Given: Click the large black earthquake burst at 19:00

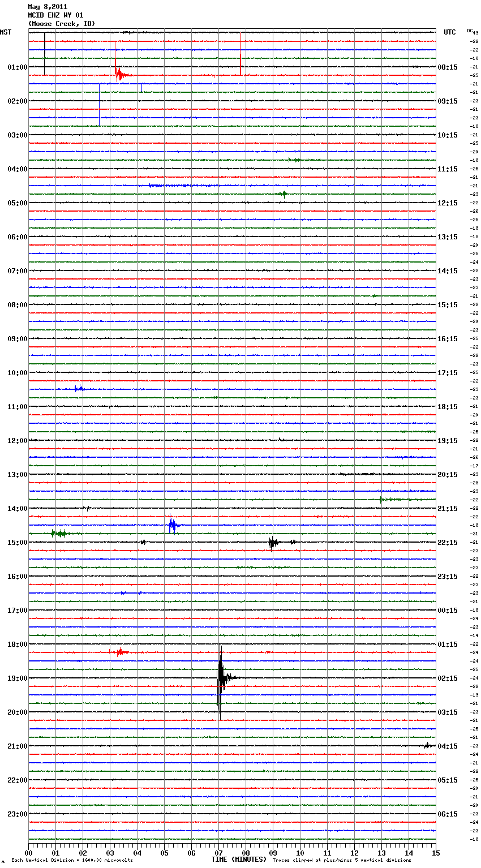Looking at the screenshot, I should (x=224, y=679).
